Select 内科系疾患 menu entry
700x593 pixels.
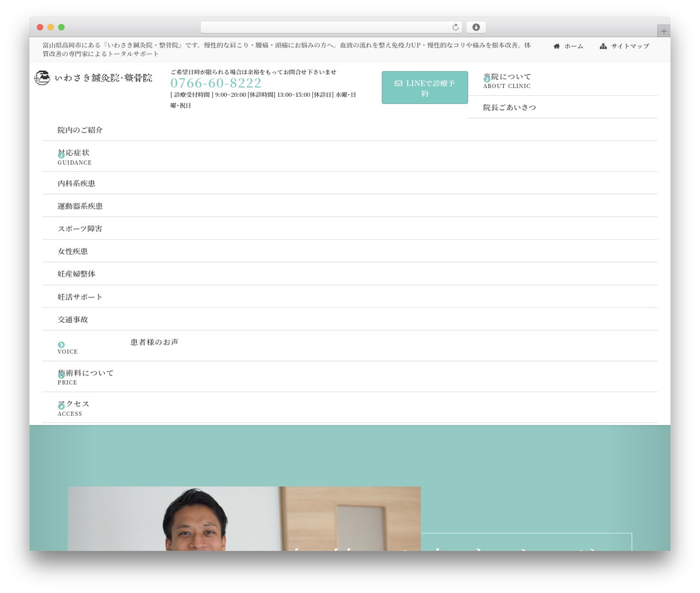350,183
